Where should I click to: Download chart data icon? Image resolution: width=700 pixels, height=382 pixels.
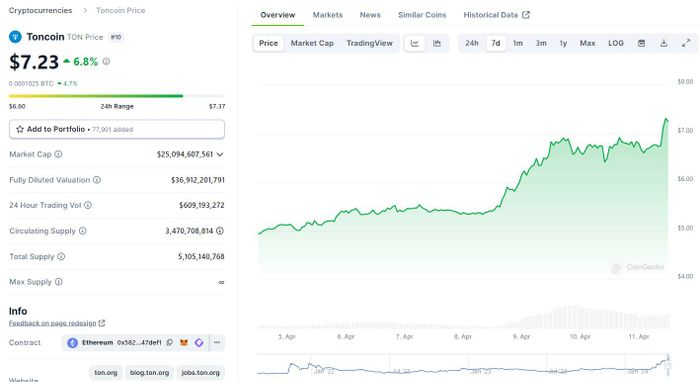pyautogui.click(x=664, y=43)
